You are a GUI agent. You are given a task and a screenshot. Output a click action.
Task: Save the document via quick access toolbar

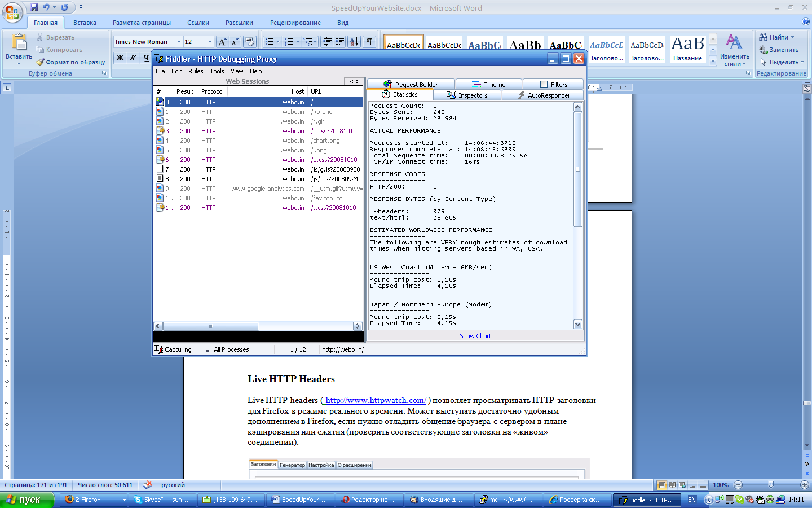point(34,7)
